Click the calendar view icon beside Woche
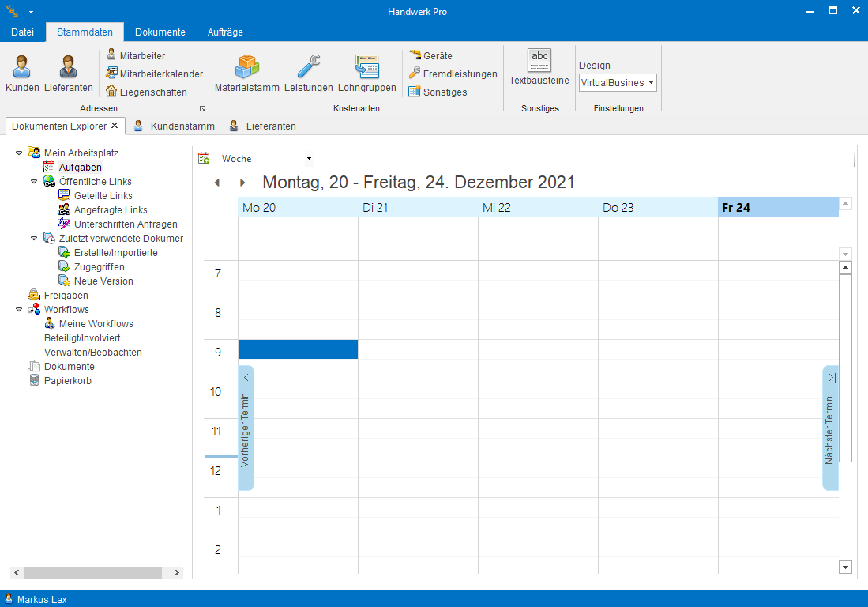The width and height of the screenshot is (868, 607). click(x=204, y=158)
